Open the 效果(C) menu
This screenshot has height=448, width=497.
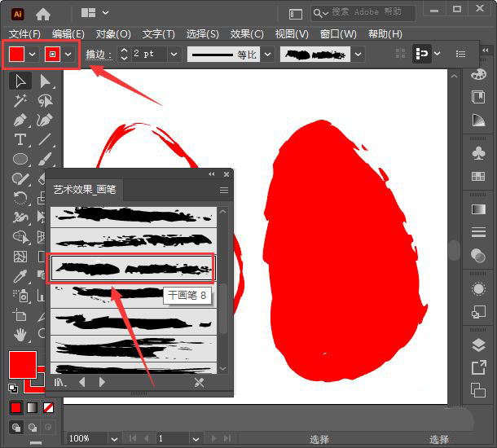click(247, 34)
